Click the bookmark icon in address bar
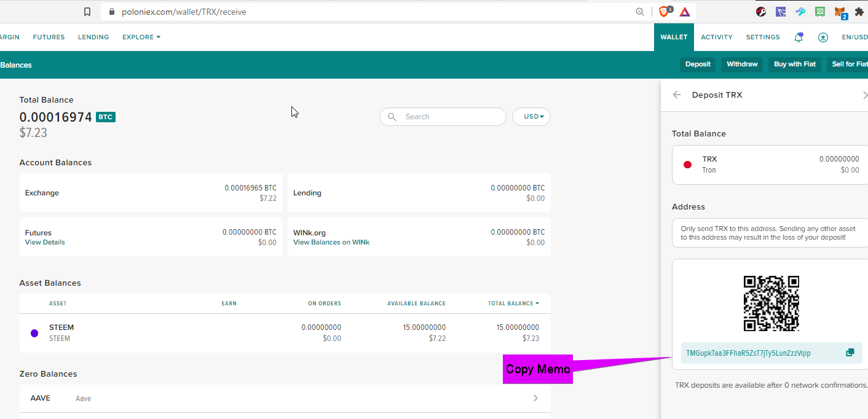 87,12
